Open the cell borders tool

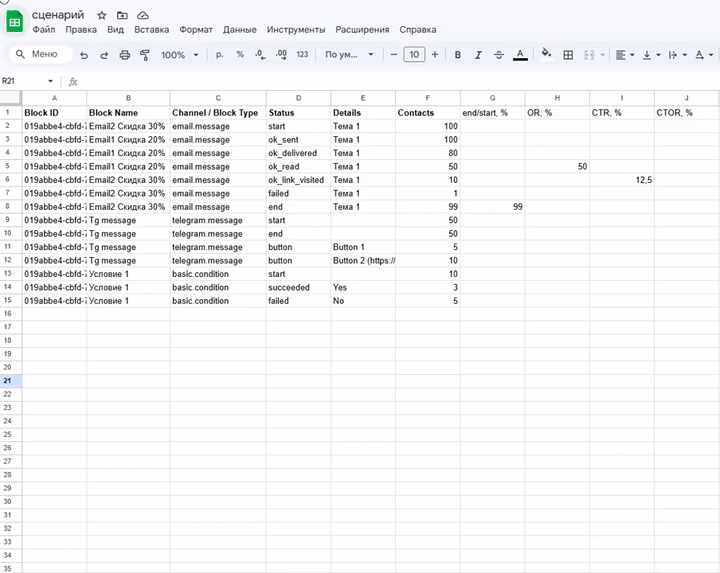tap(568, 55)
